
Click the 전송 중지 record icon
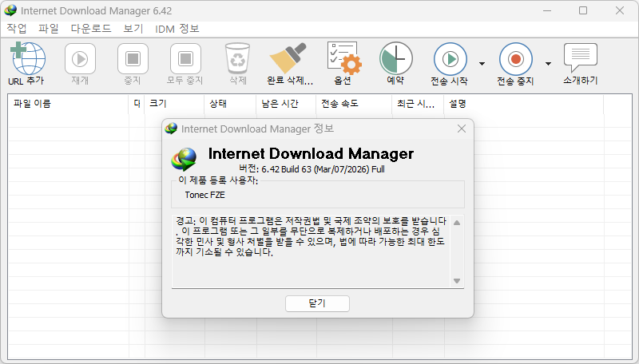[515, 59]
